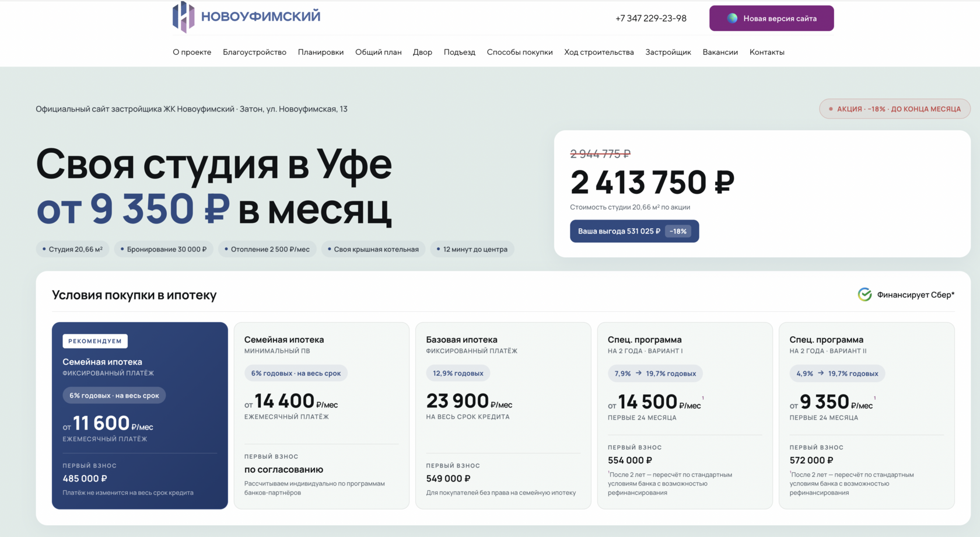Image resolution: width=980 pixels, height=537 pixels.
Task: Open the Застройщик menu item
Action: pos(668,52)
